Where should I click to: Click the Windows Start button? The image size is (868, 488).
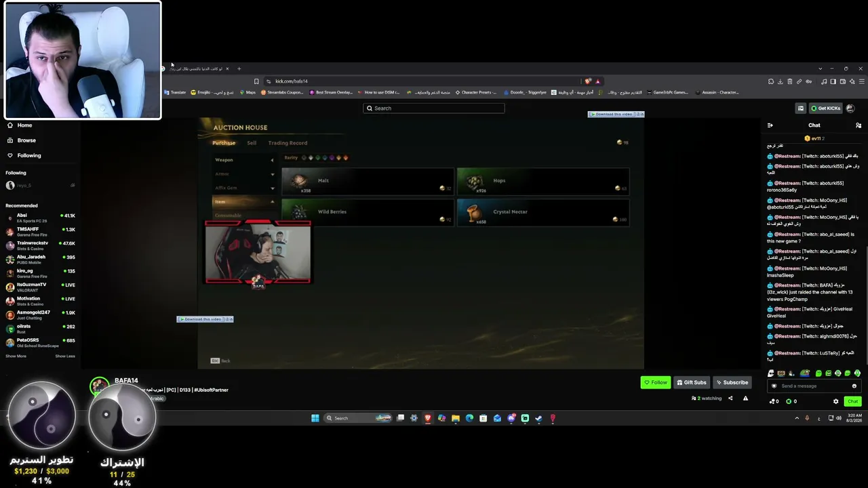[x=315, y=418]
